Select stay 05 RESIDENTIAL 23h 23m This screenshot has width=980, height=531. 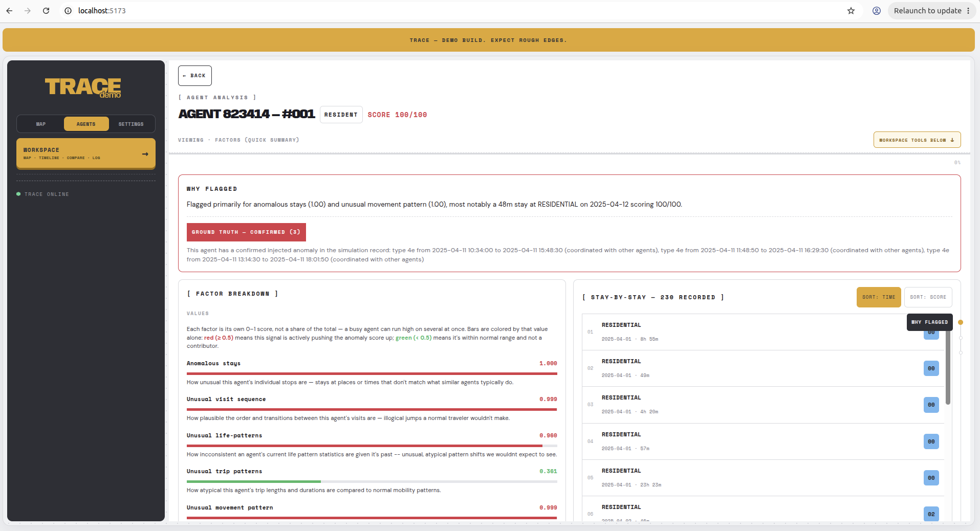tap(763, 478)
